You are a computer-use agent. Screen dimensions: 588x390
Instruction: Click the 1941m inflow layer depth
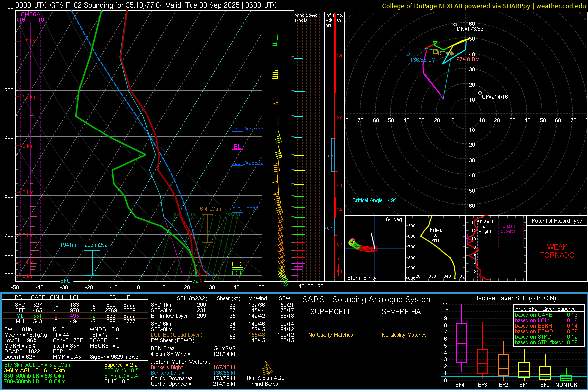[x=68, y=245]
